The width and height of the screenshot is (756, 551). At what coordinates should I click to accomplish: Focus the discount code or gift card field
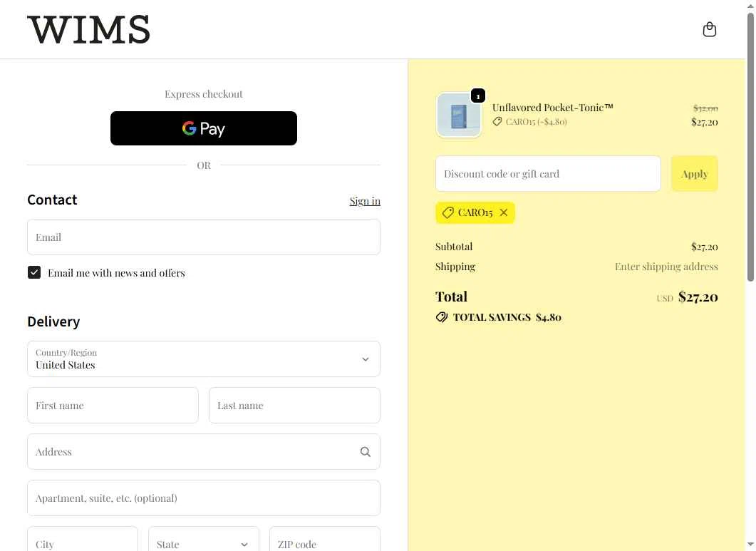(x=548, y=174)
